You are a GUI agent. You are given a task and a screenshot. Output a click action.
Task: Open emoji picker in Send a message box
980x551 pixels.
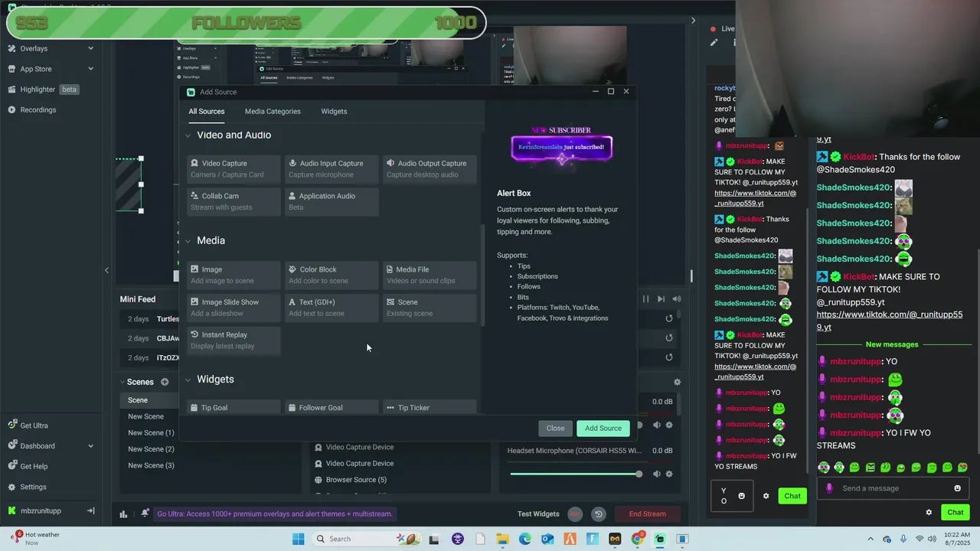click(x=957, y=488)
